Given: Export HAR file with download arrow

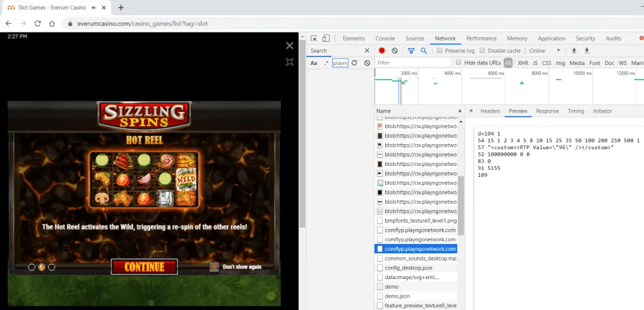Looking at the screenshot, I should 587,51.
